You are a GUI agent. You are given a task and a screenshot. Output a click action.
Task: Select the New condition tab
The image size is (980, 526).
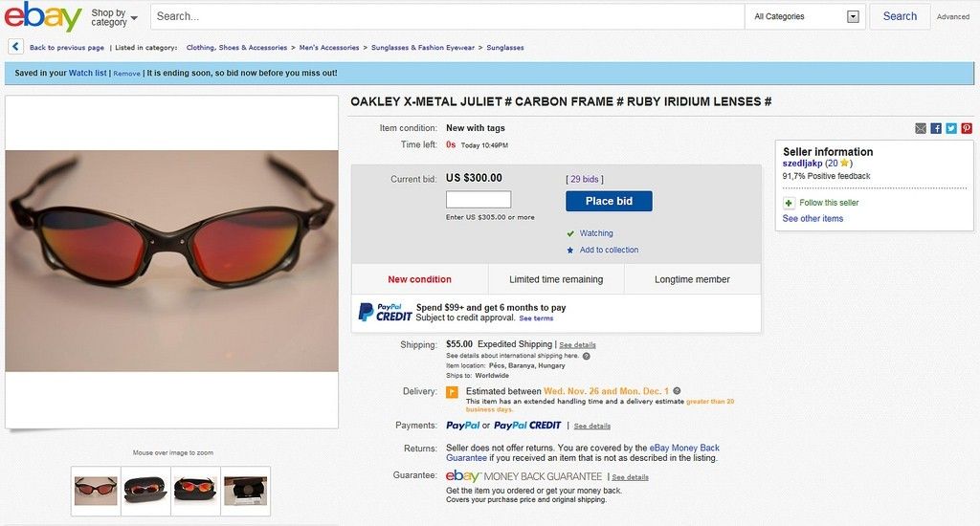pyautogui.click(x=419, y=279)
